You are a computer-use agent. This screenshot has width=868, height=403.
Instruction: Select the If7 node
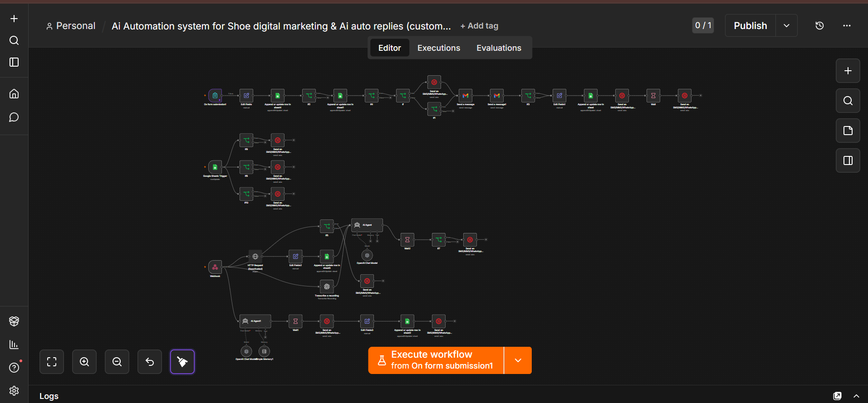pos(439,240)
